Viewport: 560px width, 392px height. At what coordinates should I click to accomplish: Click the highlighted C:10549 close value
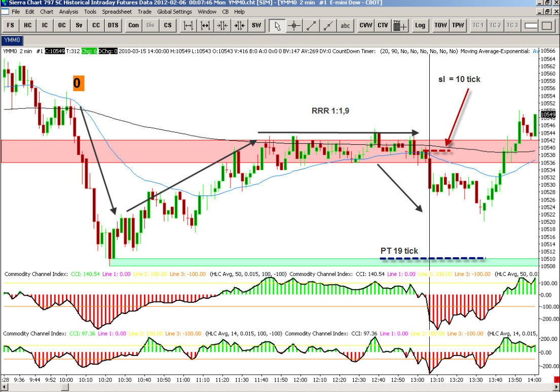(55, 51)
